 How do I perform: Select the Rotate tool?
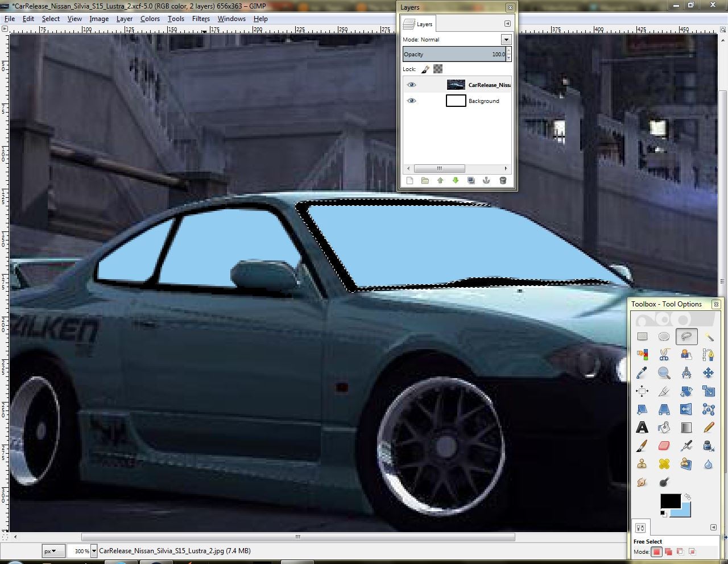686,391
